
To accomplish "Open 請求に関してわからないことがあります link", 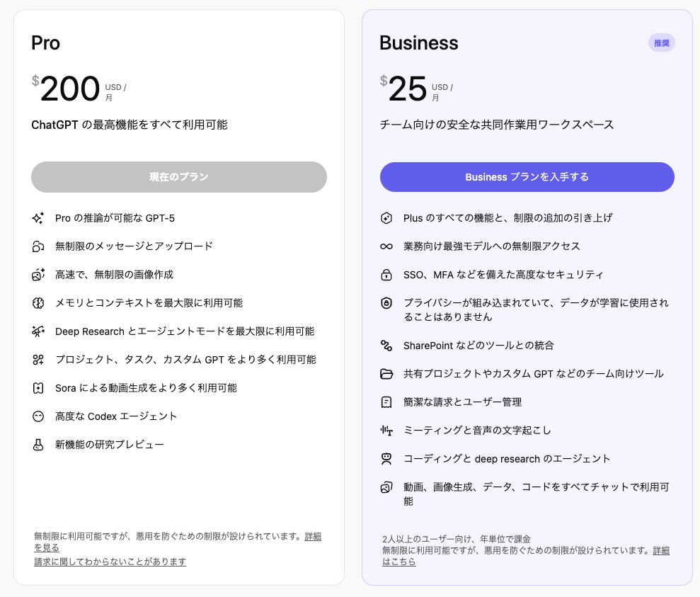I will point(110,562).
